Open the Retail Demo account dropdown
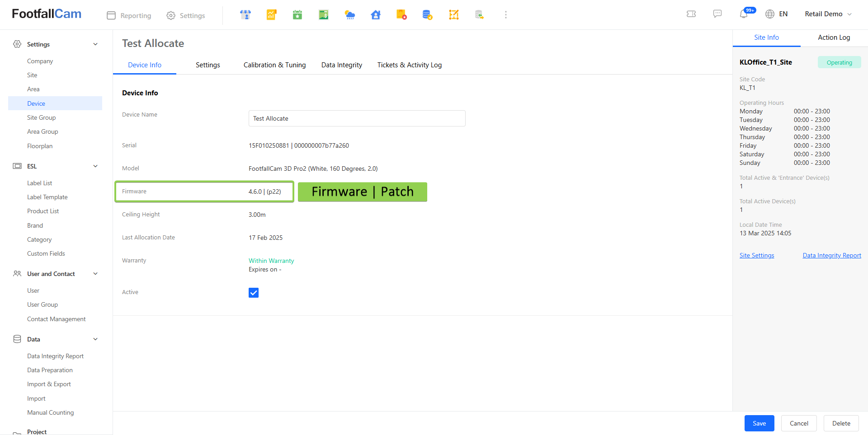The height and width of the screenshot is (435, 868). coord(828,14)
